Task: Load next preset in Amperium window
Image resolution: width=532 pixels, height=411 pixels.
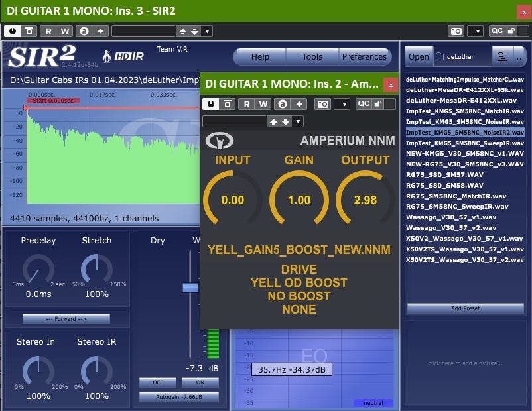Action: pyautogui.click(x=286, y=121)
